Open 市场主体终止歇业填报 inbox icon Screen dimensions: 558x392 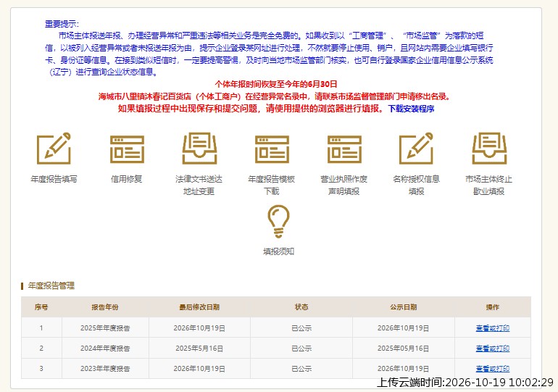(x=489, y=149)
